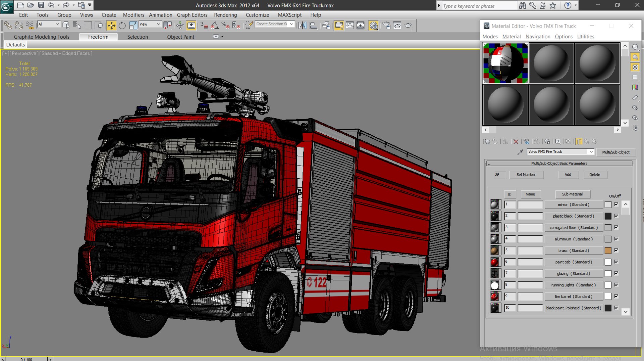Click the Material ID Channel icon

(558, 142)
